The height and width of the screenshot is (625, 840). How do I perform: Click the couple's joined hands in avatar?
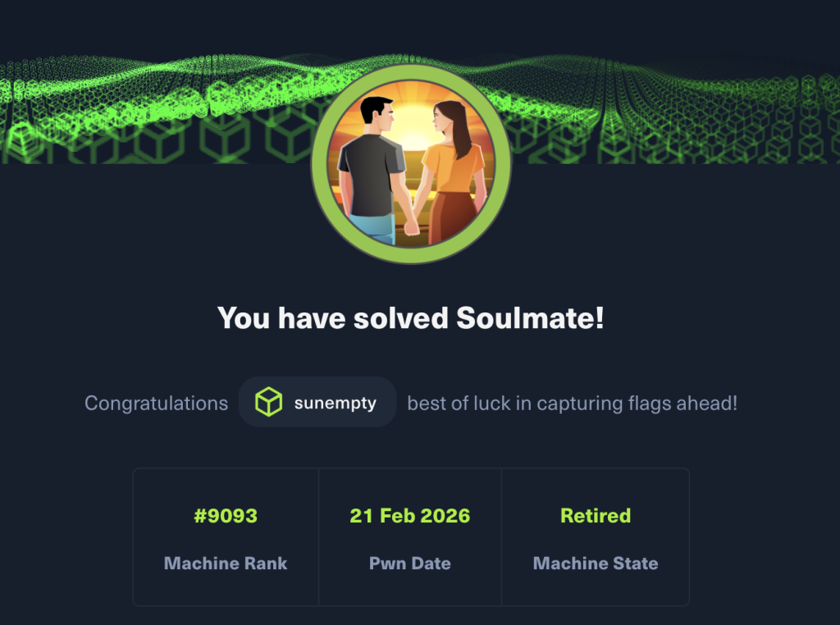411,226
